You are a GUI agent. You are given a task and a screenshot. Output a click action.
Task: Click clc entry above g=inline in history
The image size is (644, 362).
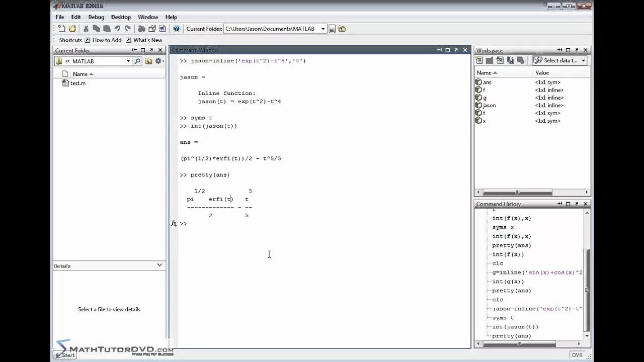coord(498,263)
